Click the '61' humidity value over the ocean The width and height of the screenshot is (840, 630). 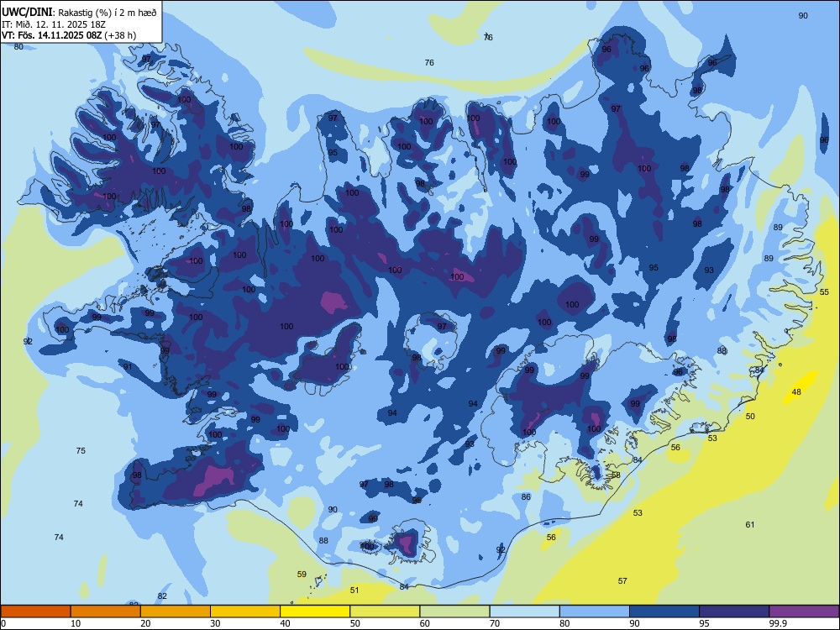click(x=750, y=524)
